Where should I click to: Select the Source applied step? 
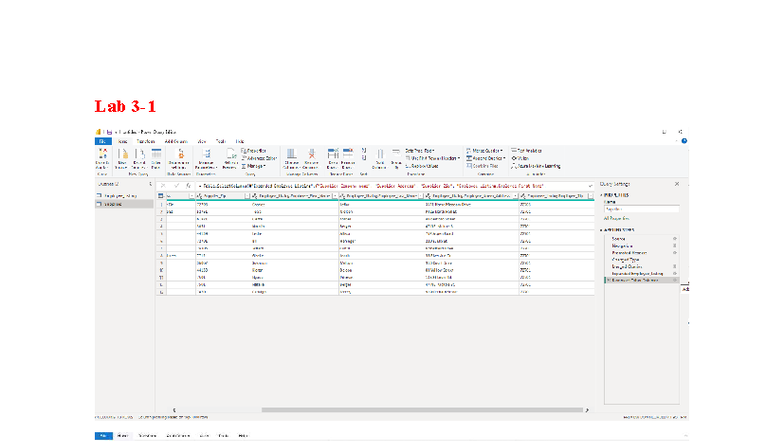coord(618,239)
